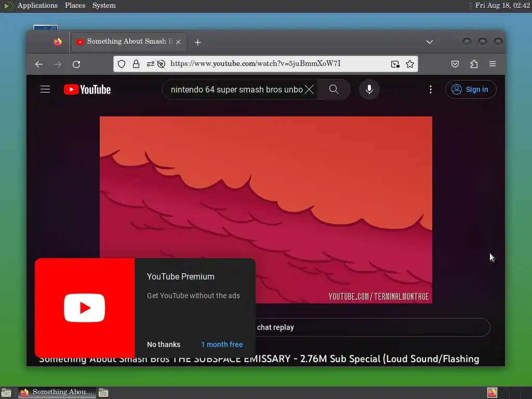The width and height of the screenshot is (532, 399).
Task: Open the chat replay bar
Action: tap(373, 327)
